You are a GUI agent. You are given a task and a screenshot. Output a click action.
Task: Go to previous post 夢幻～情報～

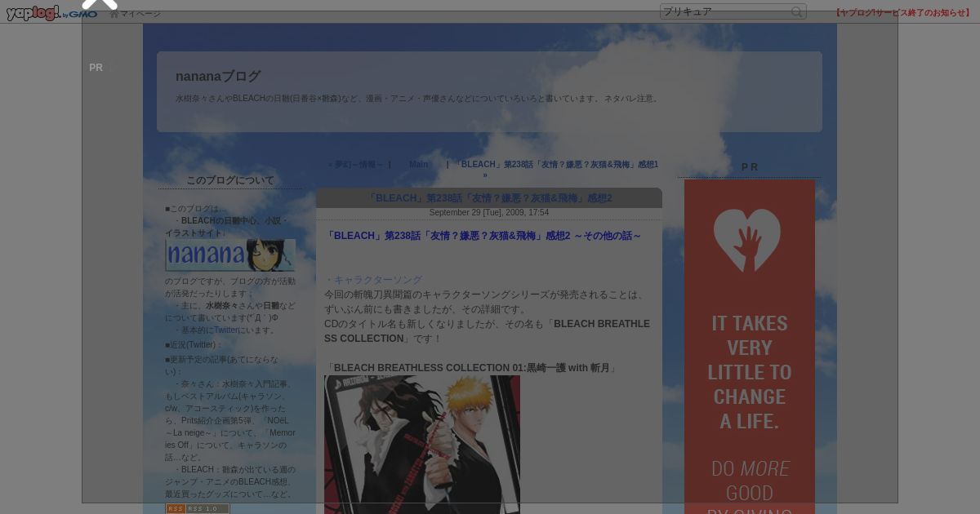coord(356,164)
